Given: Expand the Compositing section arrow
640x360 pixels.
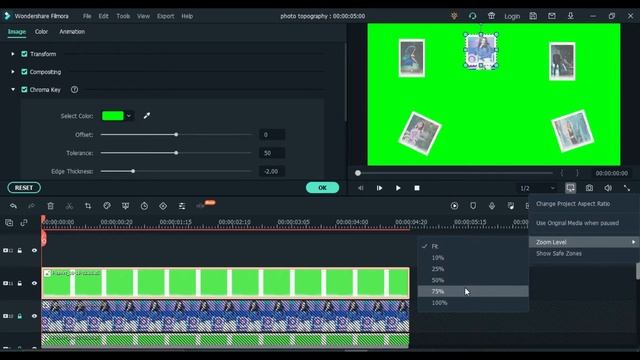Looking at the screenshot, I should (13, 72).
